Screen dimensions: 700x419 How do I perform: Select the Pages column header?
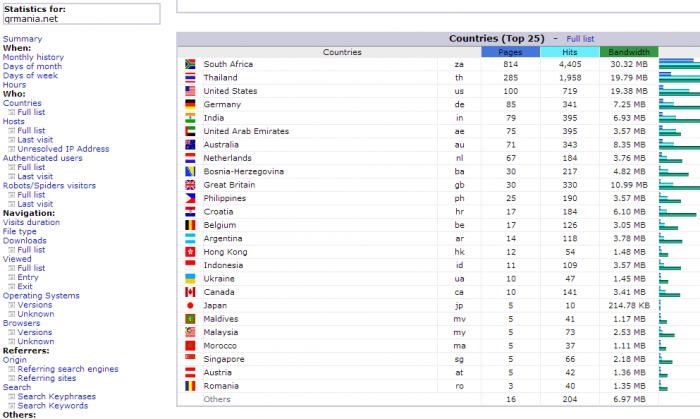[510, 52]
